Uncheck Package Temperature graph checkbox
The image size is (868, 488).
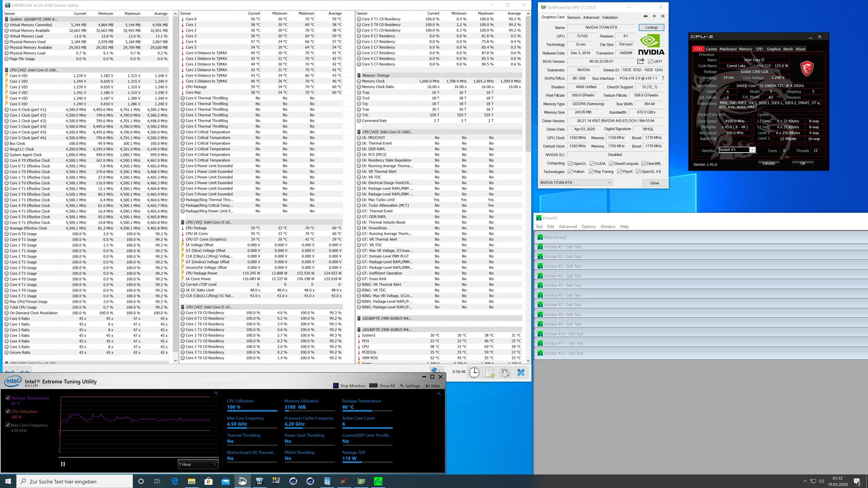pyautogui.click(x=8, y=398)
